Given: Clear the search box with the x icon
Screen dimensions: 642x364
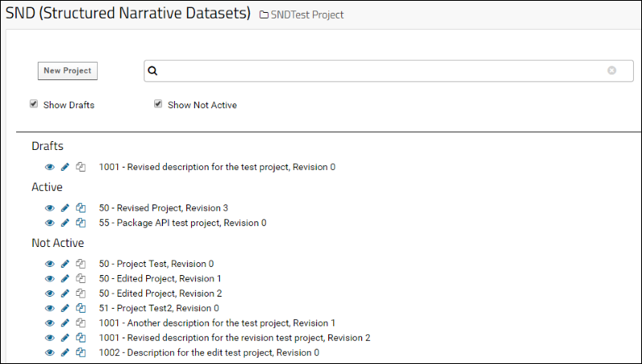Looking at the screenshot, I should point(612,71).
